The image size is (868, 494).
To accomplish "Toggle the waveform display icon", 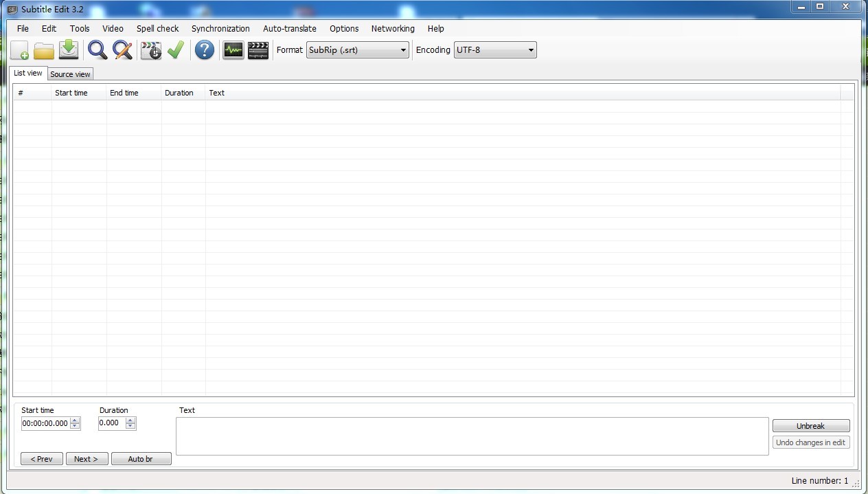I will click(233, 50).
